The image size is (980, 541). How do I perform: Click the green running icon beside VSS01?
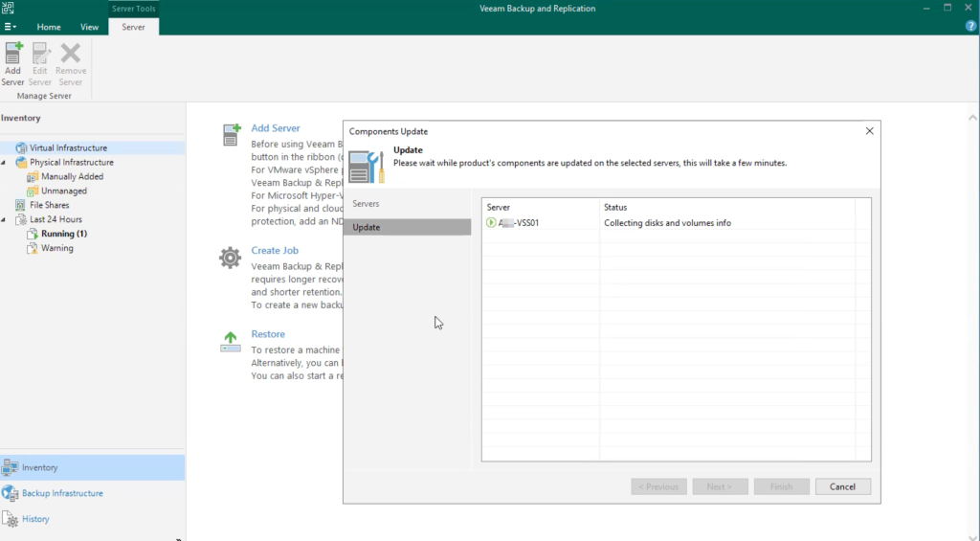491,223
